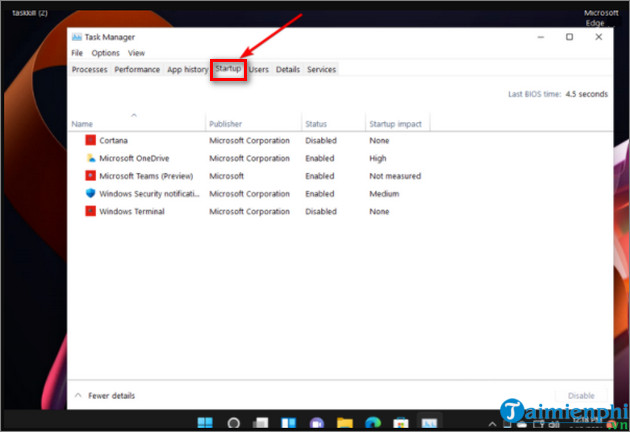The image size is (630, 432).
Task: Click Windows Terminal's Disabled status
Action: [x=321, y=211]
